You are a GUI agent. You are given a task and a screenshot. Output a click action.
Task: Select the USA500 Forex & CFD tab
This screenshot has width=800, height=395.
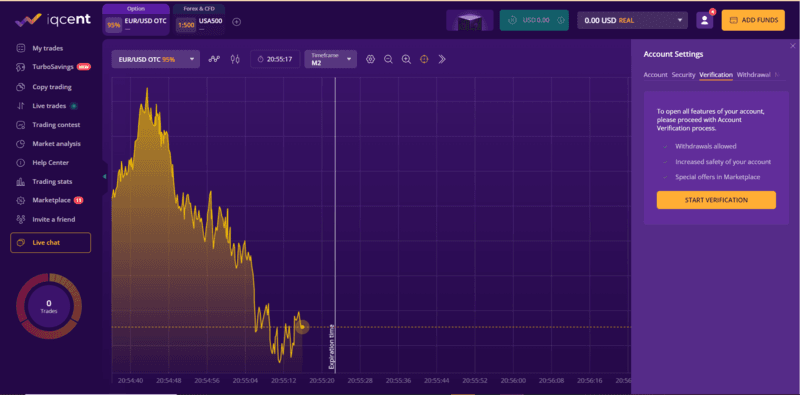199,20
